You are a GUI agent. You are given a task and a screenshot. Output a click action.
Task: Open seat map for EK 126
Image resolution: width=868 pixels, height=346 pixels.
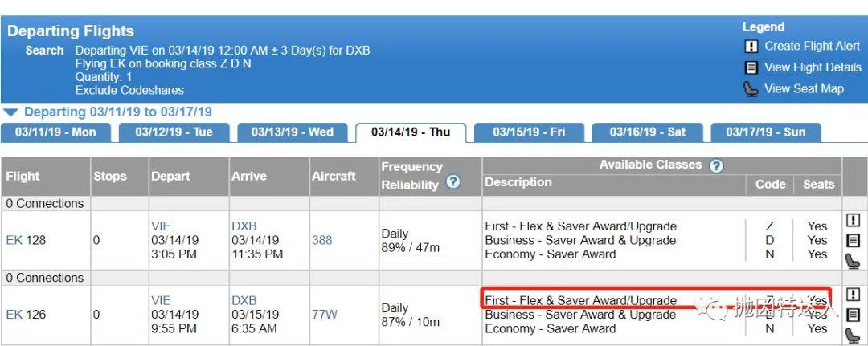click(853, 335)
